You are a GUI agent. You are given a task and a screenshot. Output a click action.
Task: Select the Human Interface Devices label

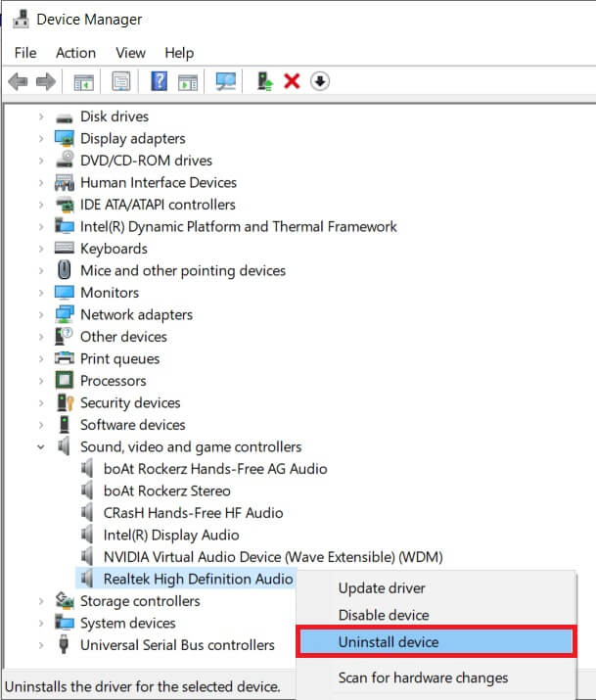(x=159, y=183)
